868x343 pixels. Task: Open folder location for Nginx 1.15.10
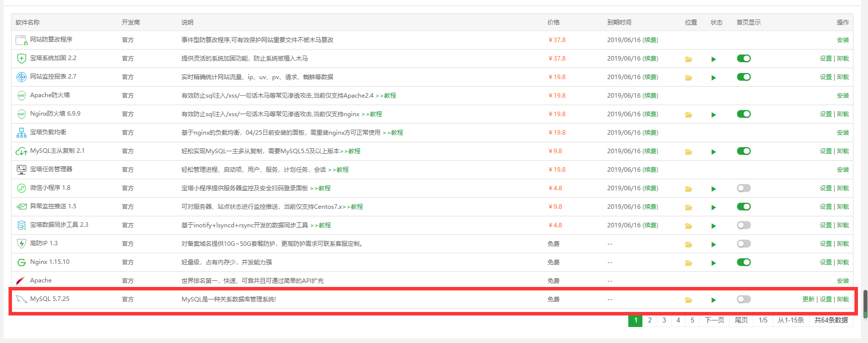click(x=688, y=263)
